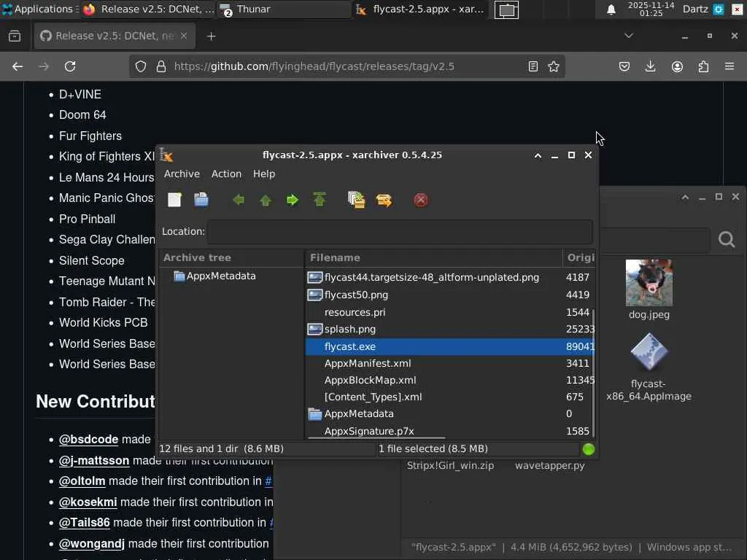This screenshot has height=560, width=747.
Task: Click the site padlock icon
Action: [x=161, y=66]
